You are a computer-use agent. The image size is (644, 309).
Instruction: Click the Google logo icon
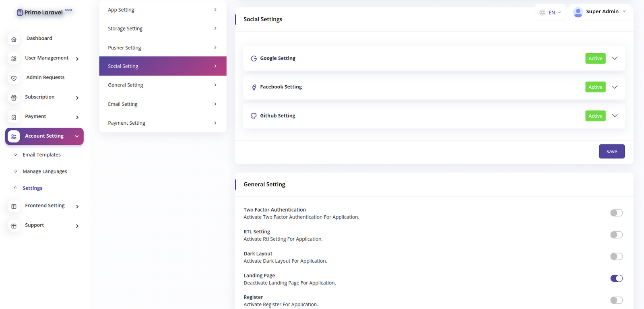coord(254,58)
